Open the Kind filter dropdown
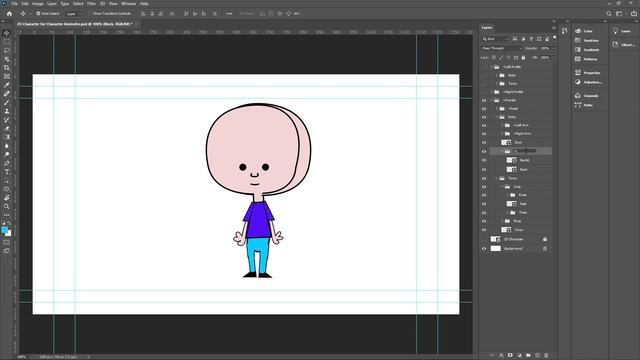The height and width of the screenshot is (360, 640). coord(495,39)
